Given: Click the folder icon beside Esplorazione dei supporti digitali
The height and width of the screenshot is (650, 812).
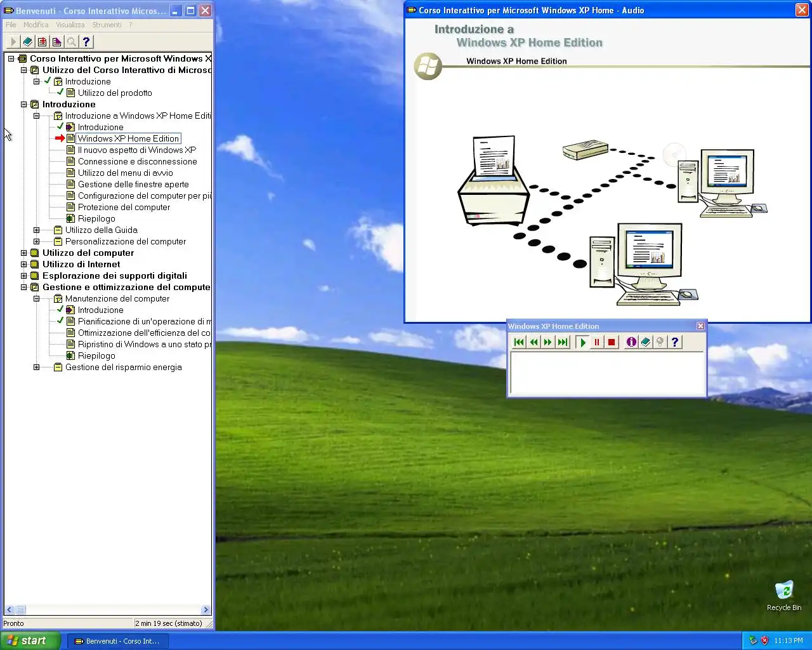Looking at the screenshot, I should pyautogui.click(x=35, y=275).
